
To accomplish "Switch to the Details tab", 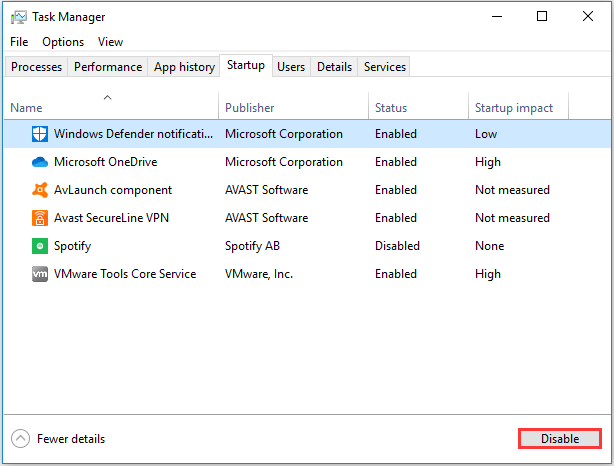I will 334,67.
